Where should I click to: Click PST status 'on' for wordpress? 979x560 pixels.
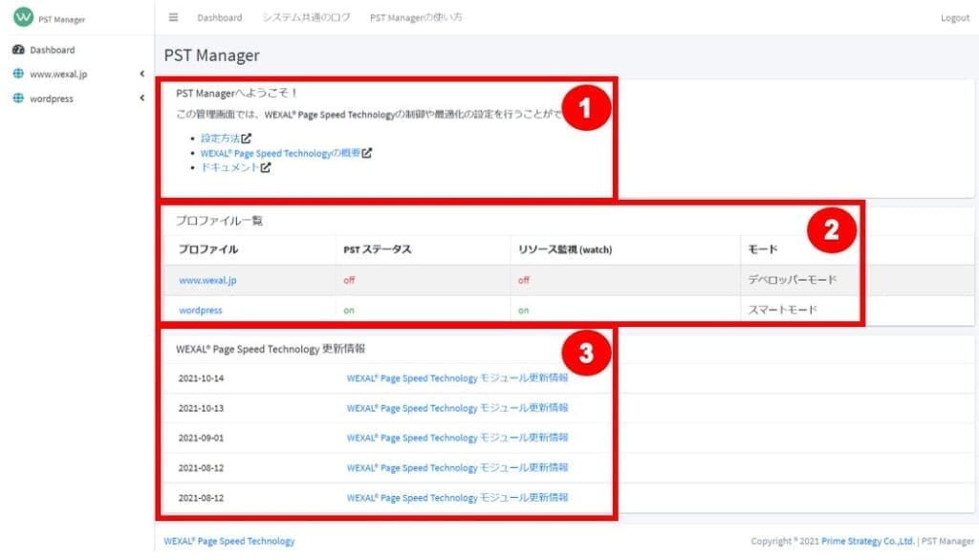click(x=349, y=311)
